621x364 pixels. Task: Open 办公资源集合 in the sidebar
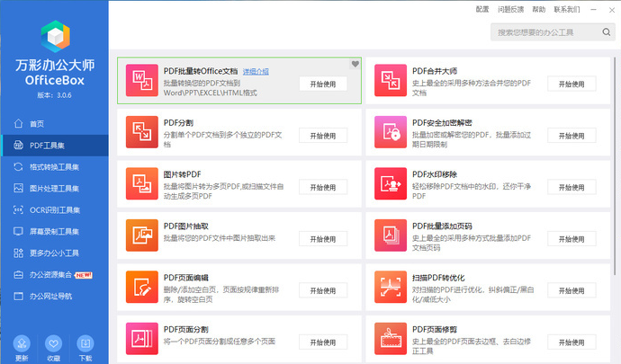pos(54,275)
